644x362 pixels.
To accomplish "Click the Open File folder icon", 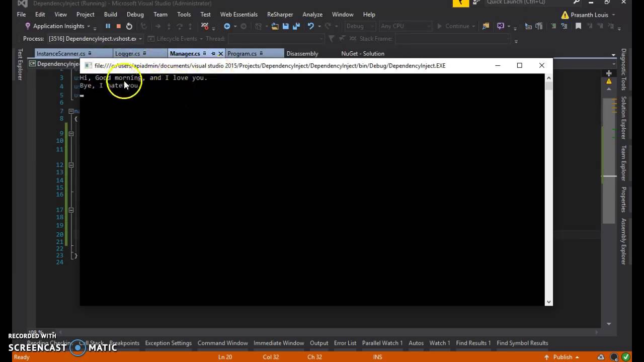I will pyautogui.click(x=276, y=26).
